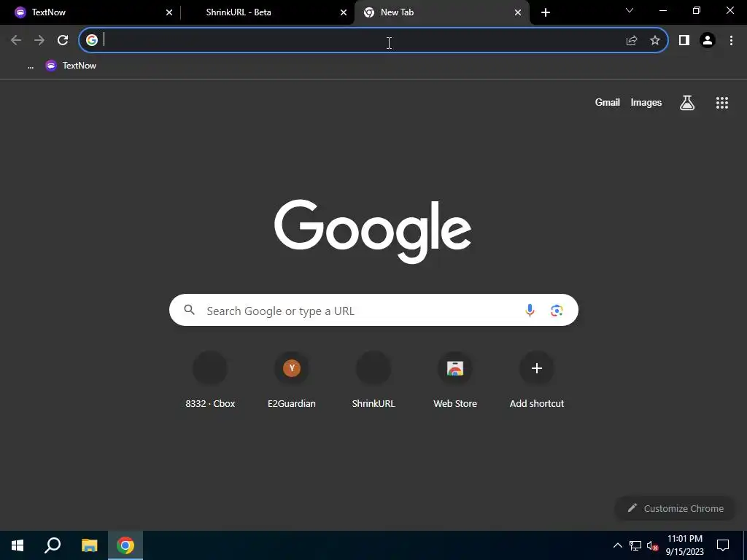
Task: Start voice search with microphone icon
Action: 530,311
